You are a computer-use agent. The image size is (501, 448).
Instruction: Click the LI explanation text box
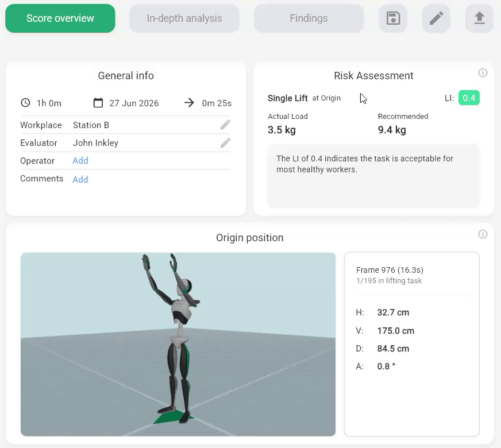[373, 176]
